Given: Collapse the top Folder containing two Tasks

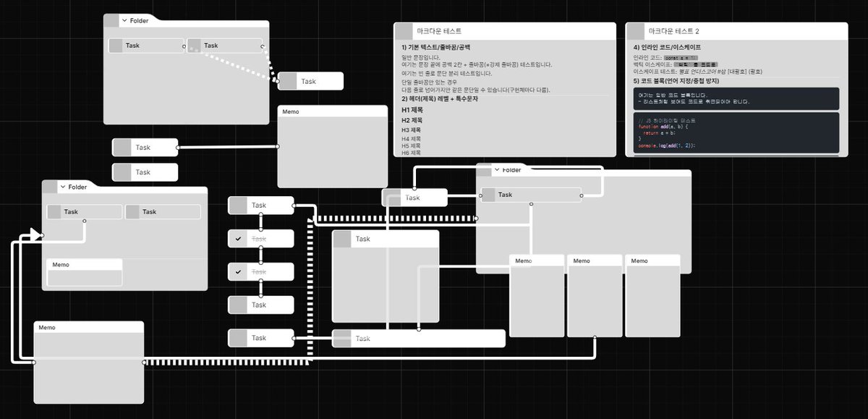Looking at the screenshot, I should 124,21.
